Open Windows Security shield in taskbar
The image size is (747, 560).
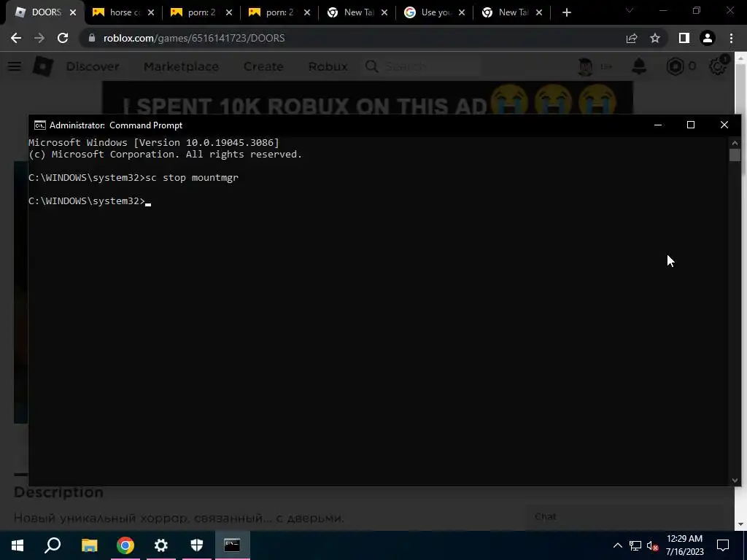tap(197, 545)
